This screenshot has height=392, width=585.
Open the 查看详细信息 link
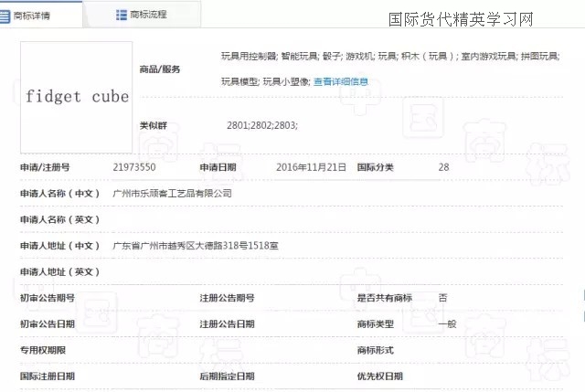tap(341, 81)
